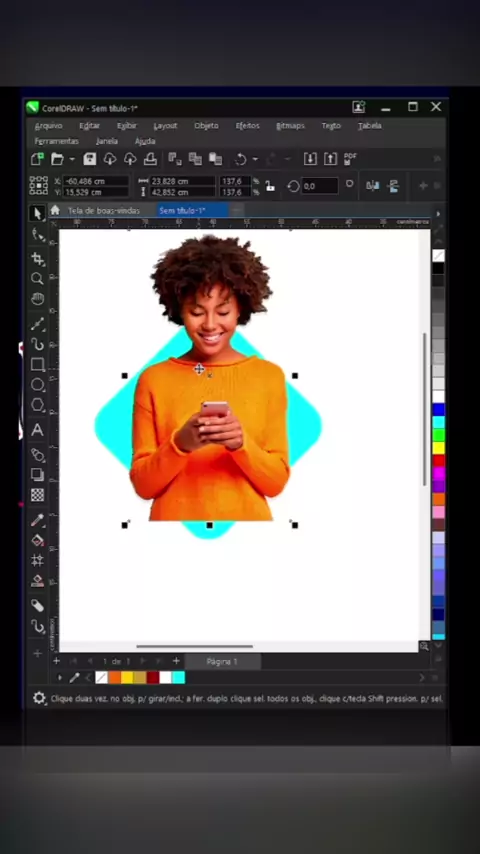Image resolution: width=480 pixels, height=854 pixels.
Task: Open the Bitmaps menu
Action: [x=290, y=126]
